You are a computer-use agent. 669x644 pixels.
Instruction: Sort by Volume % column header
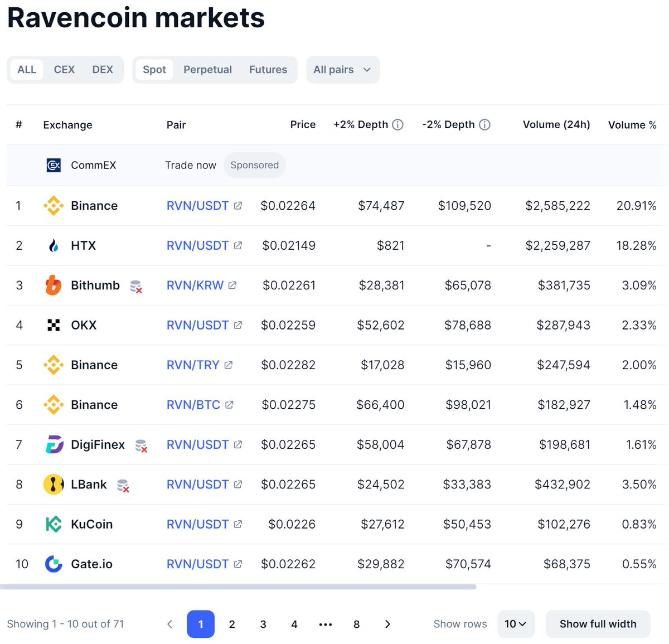(632, 125)
